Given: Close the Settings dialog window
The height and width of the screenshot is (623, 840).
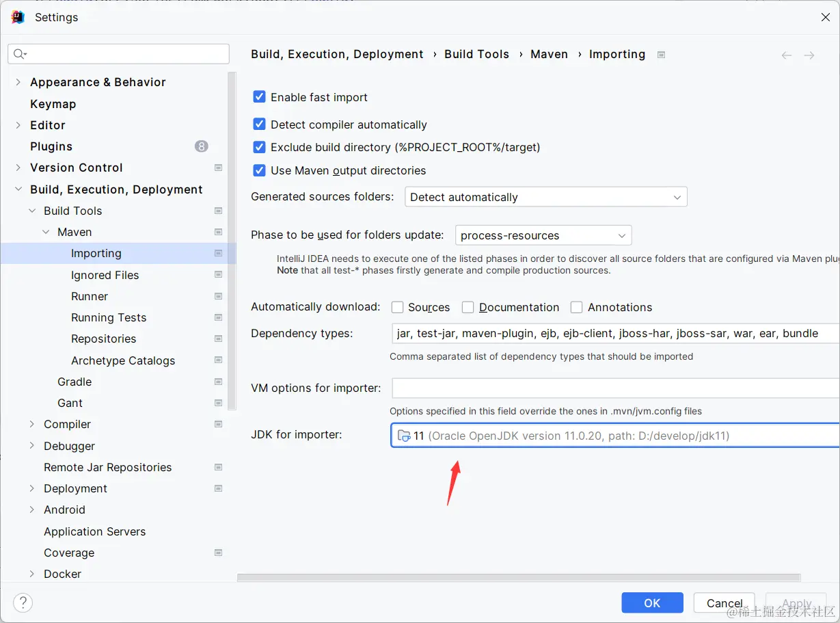Looking at the screenshot, I should click(825, 17).
